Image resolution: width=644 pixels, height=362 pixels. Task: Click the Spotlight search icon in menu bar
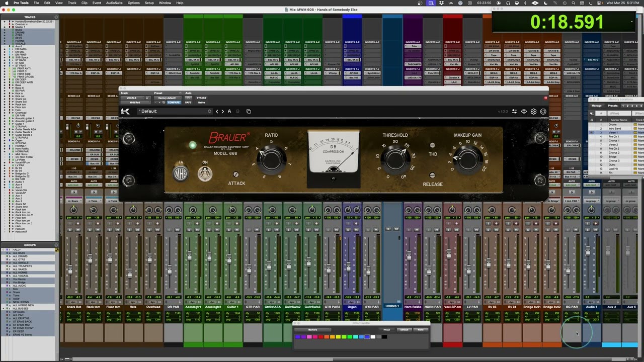573,3
